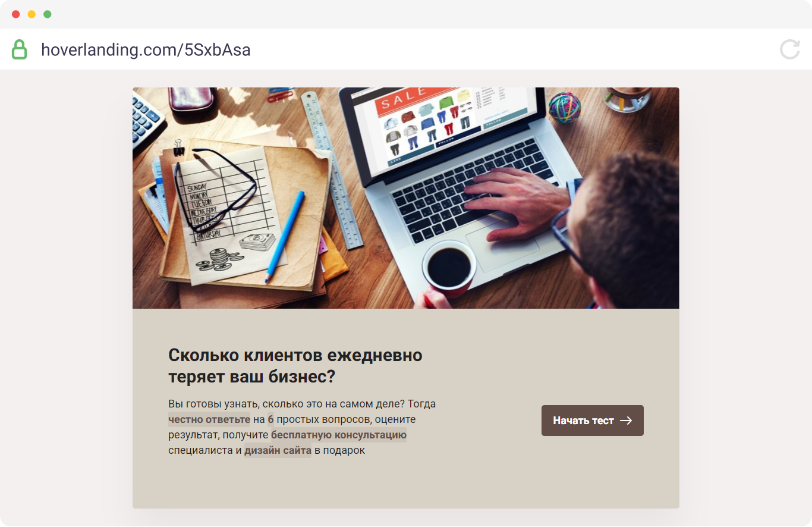Click the metal ruler in the photo

[332, 170]
